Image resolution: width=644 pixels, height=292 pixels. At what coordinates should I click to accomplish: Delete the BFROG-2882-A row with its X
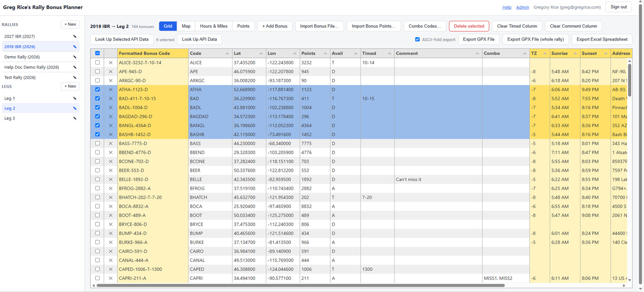coord(110,188)
